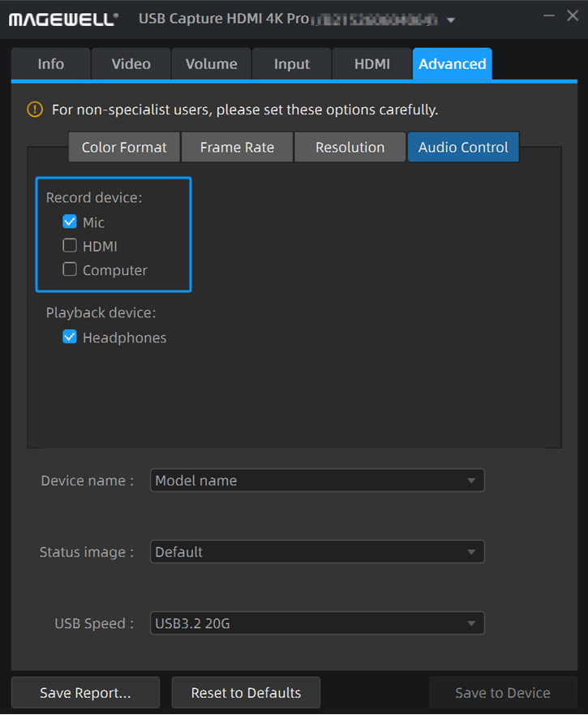Switch to the Info tab
Screen dimensions: 588x715
click(x=50, y=64)
